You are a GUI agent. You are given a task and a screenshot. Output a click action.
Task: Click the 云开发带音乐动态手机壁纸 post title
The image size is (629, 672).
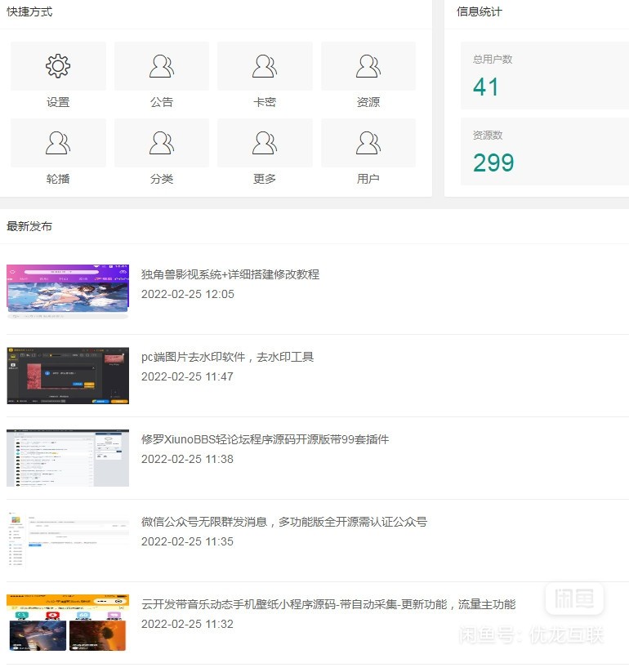point(328,604)
